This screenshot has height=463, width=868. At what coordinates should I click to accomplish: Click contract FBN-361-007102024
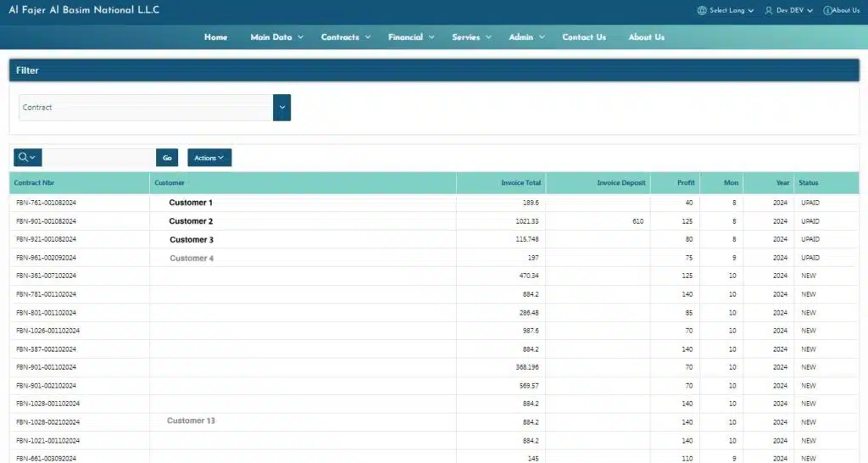47,276
